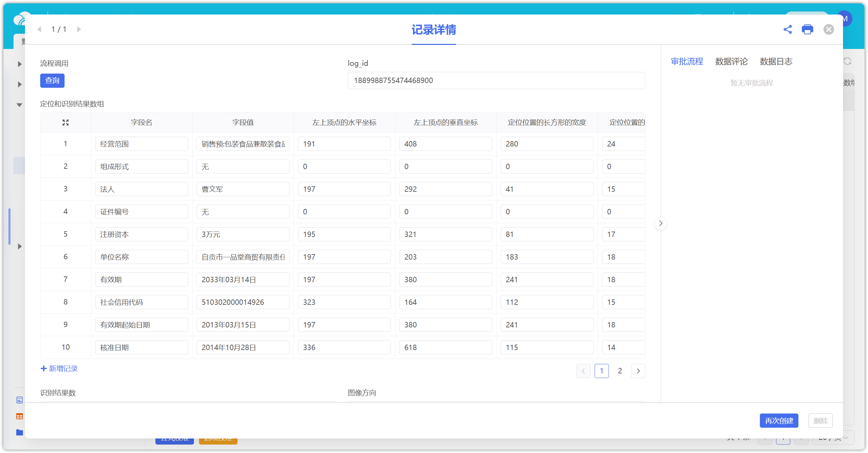This screenshot has width=868, height=453.
Task: Switch to the 数据评论 tab
Action: (731, 61)
